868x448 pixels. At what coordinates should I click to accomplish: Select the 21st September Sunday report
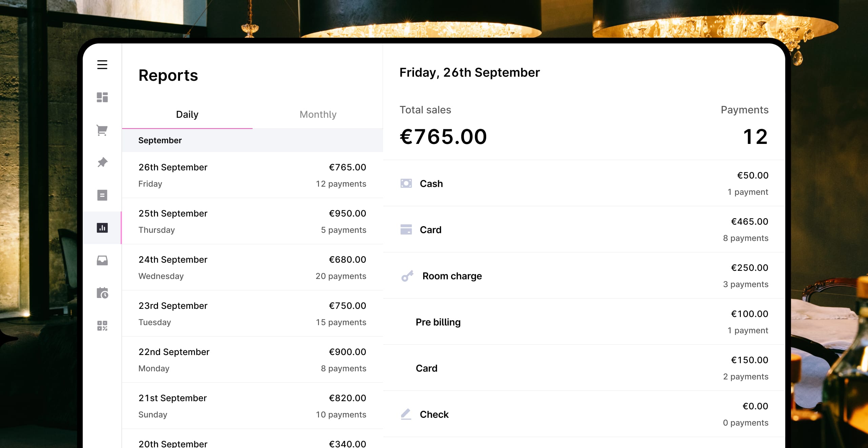tap(252, 406)
